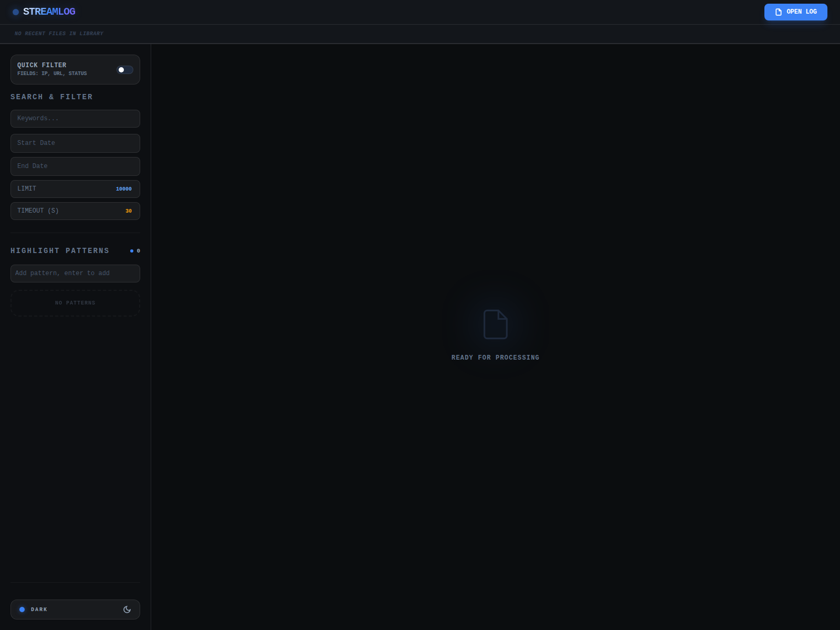Screen dimensions: 840x630
Task: Select the LIMIT value 10000
Action: (124, 189)
